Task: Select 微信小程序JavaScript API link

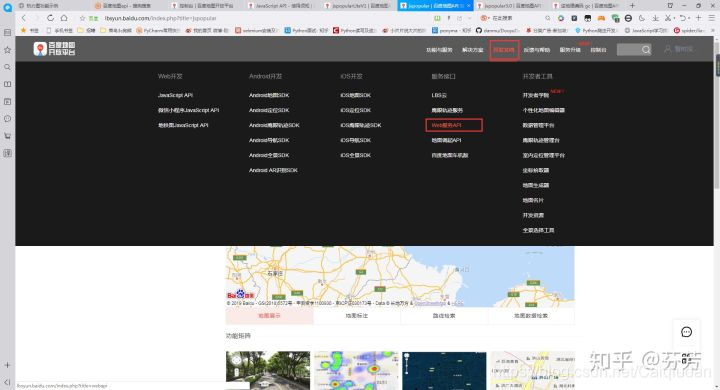Action: point(188,110)
